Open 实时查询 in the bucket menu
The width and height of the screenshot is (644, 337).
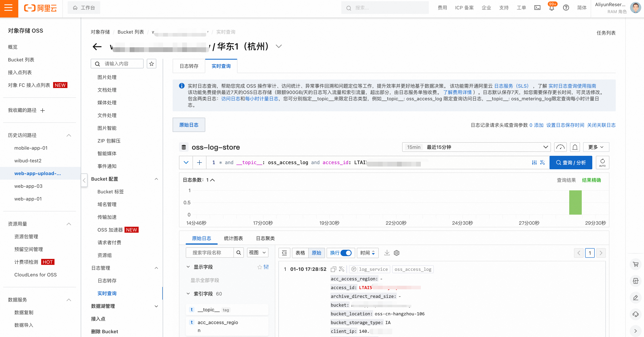point(107,293)
